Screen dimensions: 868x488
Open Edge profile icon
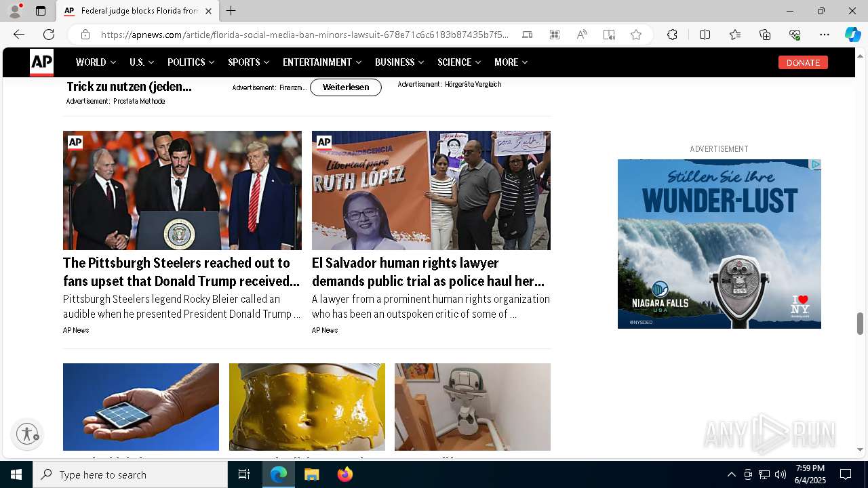click(15, 11)
